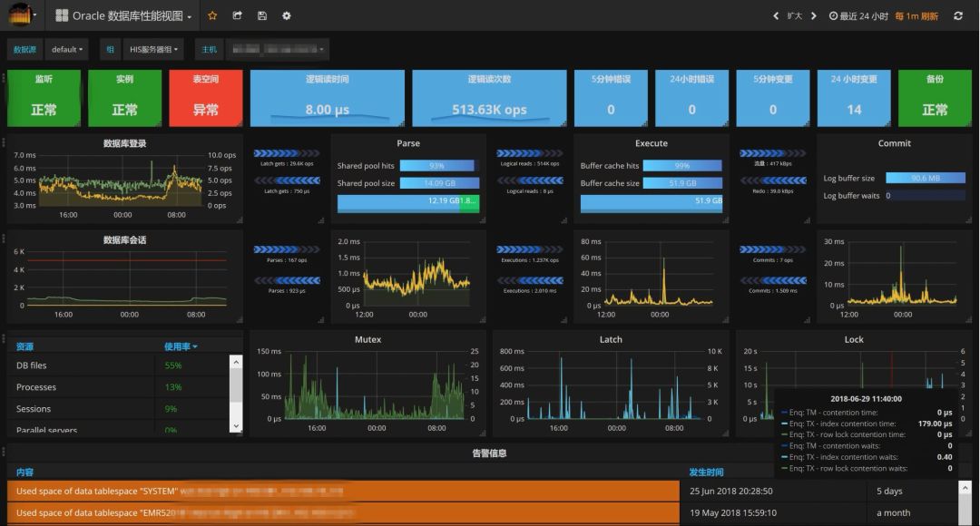This screenshot has height=526, width=980.
Task: Select the SYSTEM tablespace alert row
Action: [343, 491]
